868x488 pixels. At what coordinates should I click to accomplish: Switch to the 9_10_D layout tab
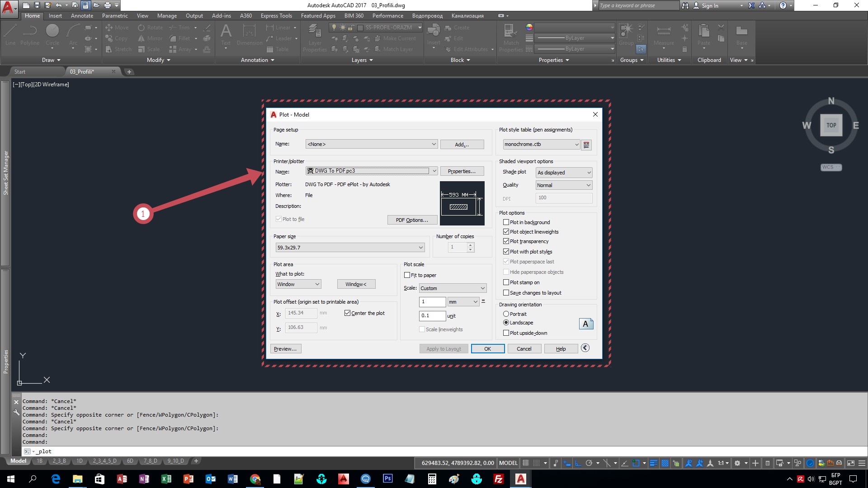175,461
